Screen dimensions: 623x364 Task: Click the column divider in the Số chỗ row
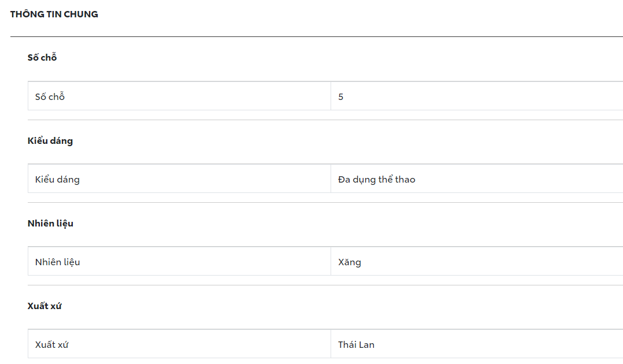tap(331, 96)
